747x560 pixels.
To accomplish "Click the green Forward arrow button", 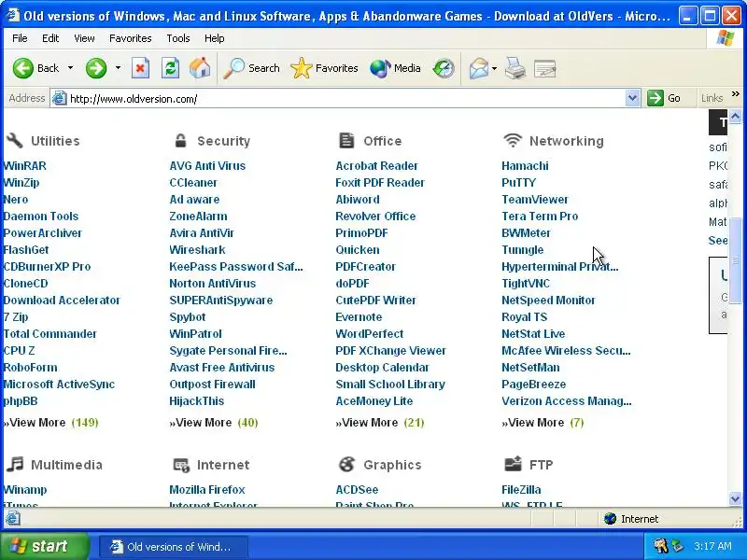I will (x=96, y=68).
